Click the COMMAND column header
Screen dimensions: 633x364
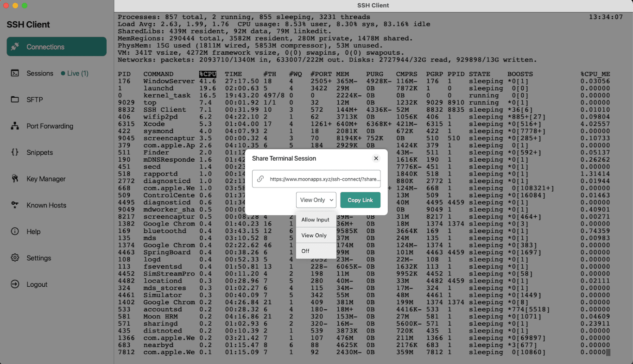(158, 74)
